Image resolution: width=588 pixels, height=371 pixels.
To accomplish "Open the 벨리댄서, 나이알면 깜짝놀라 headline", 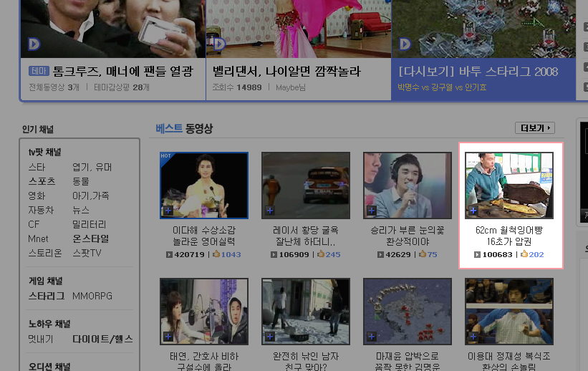I will (286, 71).
